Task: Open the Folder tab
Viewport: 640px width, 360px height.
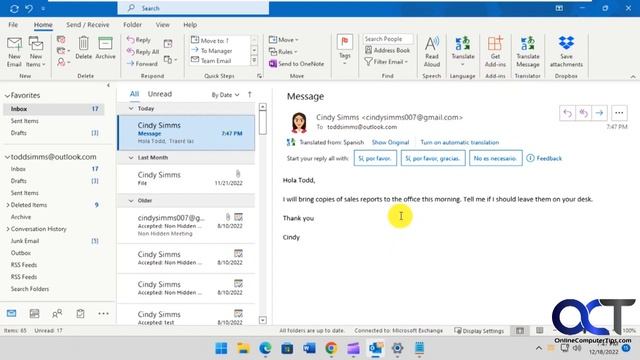Action: [x=132, y=24]
